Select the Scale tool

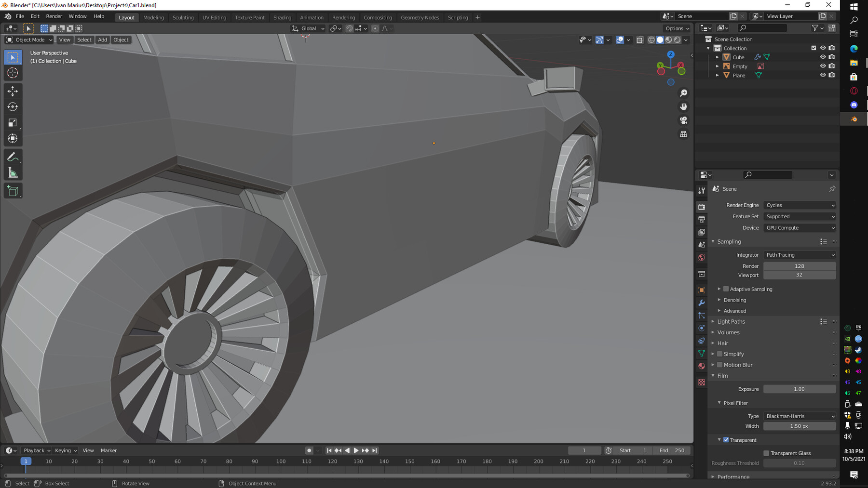click(13, 123)
